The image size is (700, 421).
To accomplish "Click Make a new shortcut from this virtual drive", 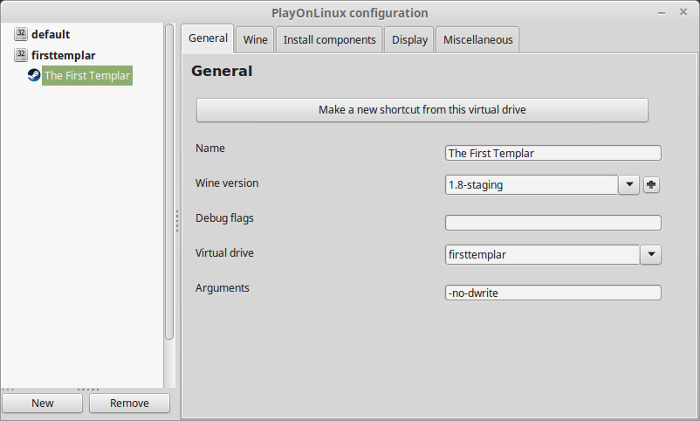I will [422, 110].
